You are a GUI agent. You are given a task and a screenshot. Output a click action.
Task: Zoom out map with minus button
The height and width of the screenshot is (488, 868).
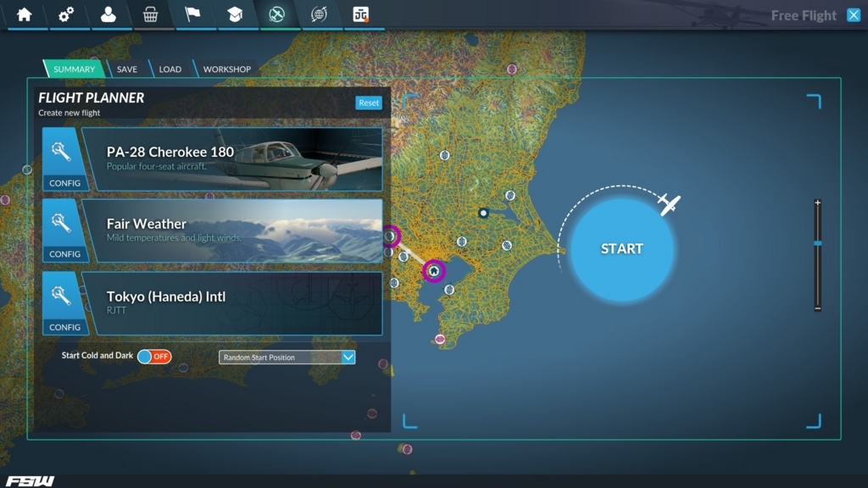(818, 308)
